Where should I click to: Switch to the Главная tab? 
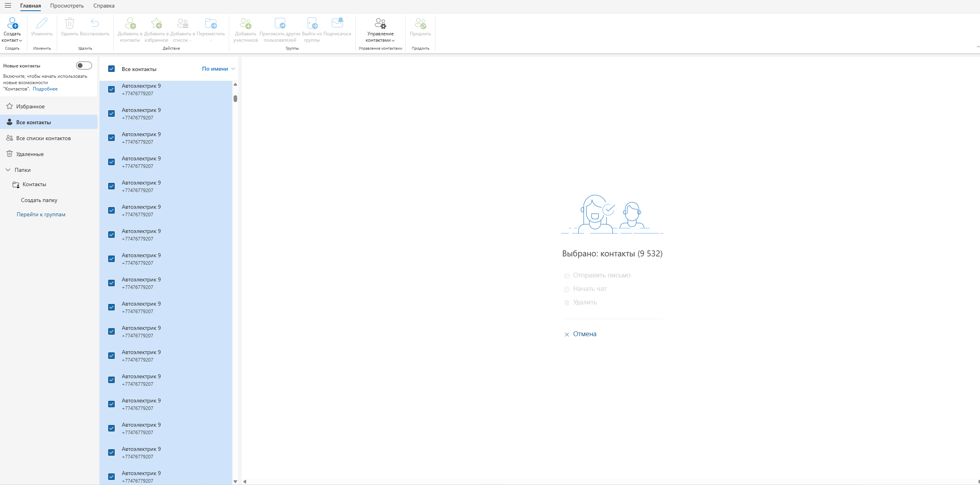pos(31,6)
